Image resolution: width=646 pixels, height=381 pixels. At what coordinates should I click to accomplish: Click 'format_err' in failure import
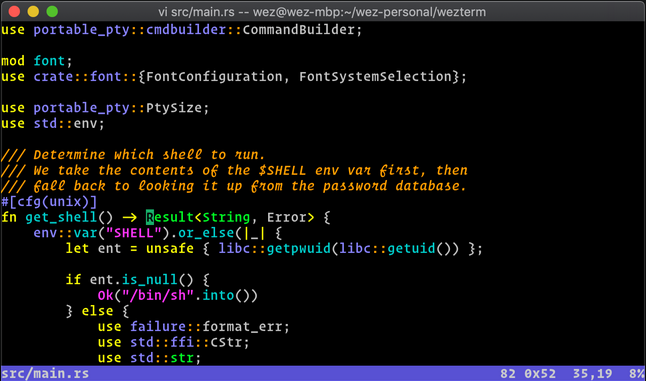pyautogui.click(x=242, y=327)
